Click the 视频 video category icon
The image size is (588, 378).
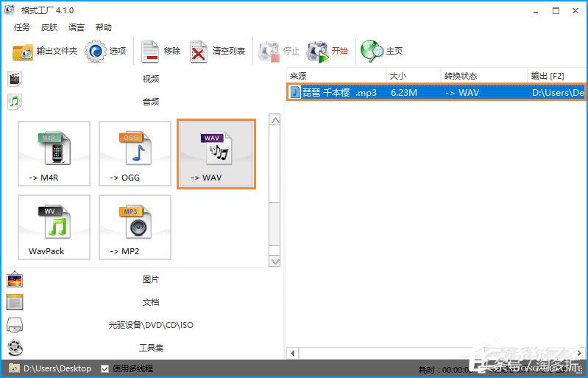pyautogui.click(x=15, y=78)
